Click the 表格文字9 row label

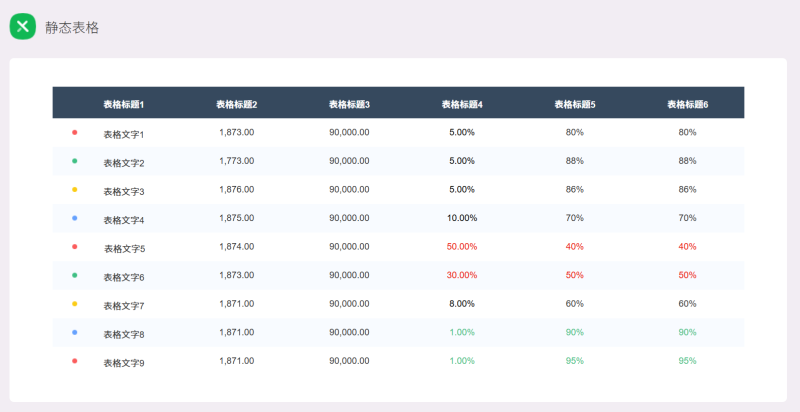coord(124,362)
